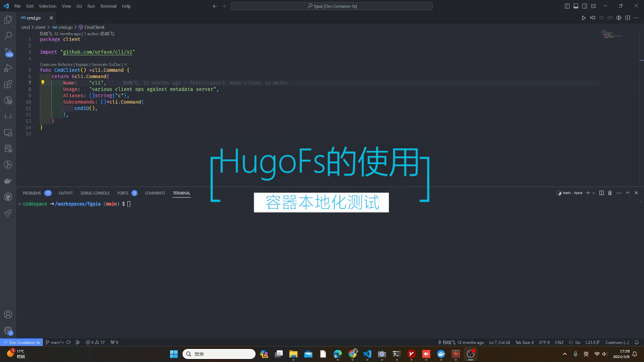Click Generate GoDoc code lens
The image size is (644, 362).
coord(107,64)
